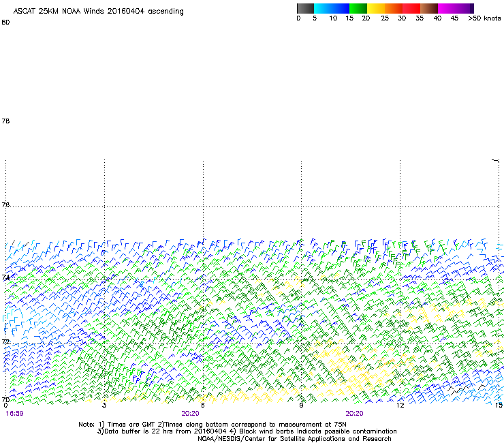Select the orange 25–30 knots color segment

pos(394,8)
